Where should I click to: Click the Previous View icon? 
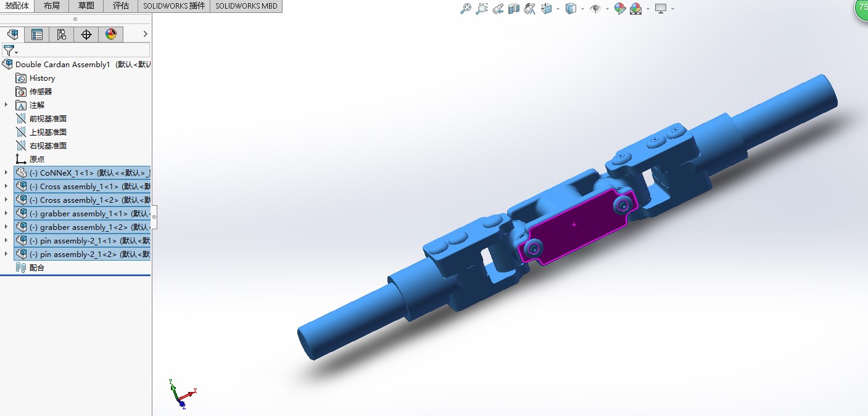(x=498, y=9)
